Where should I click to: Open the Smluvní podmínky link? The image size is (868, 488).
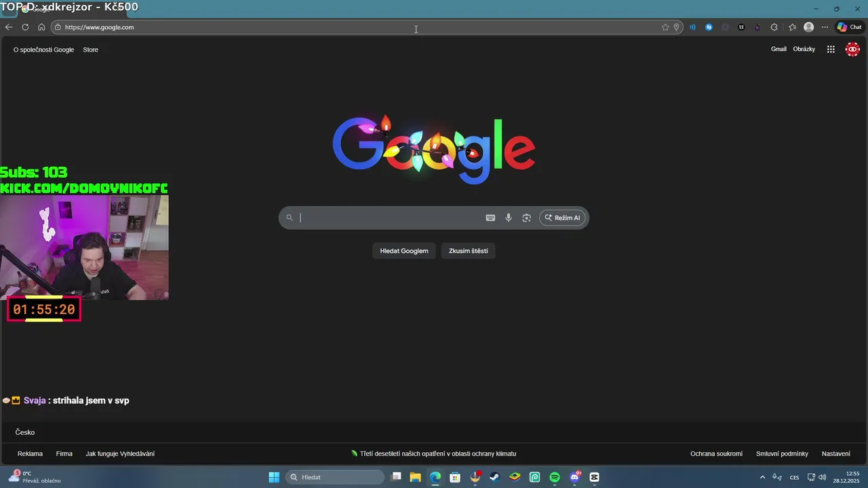coord(782,453)
